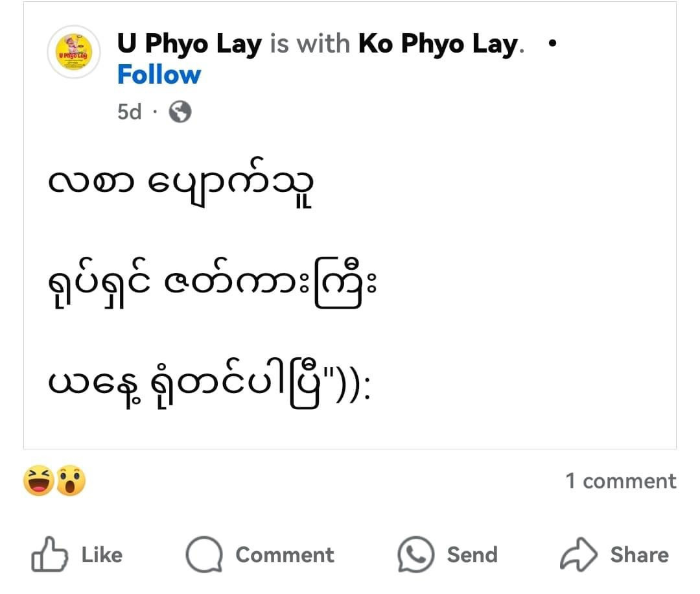Open U Phyo Lay's profile picture
Image resolution: width=700 pixels, height=594 pixels.
74,53
